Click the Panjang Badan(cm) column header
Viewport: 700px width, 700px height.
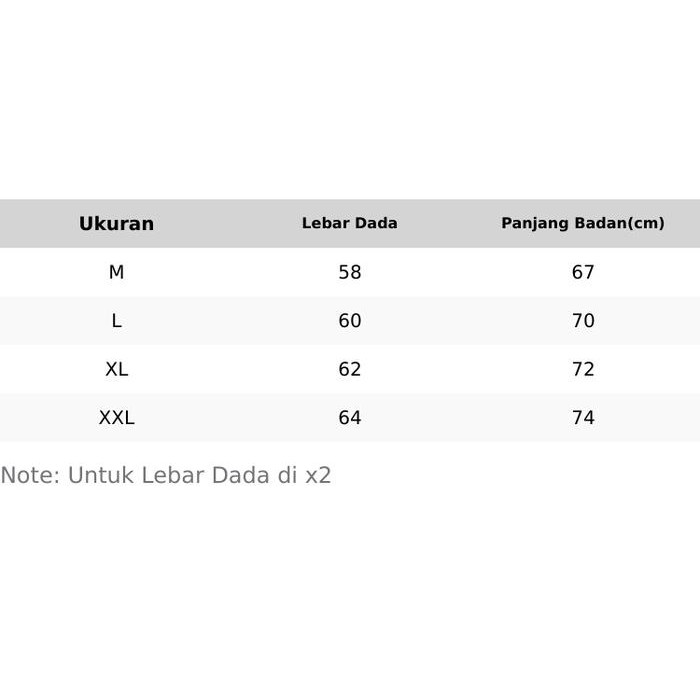(582, 224)
